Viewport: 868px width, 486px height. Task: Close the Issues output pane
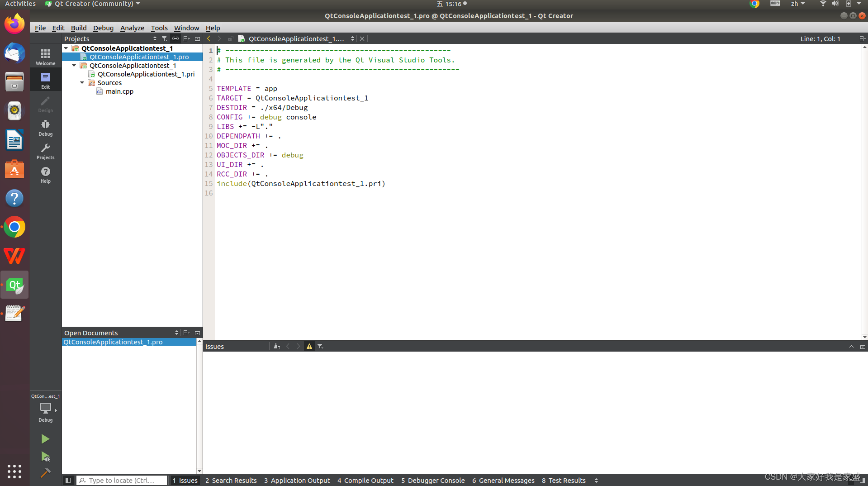click(863, 347)
